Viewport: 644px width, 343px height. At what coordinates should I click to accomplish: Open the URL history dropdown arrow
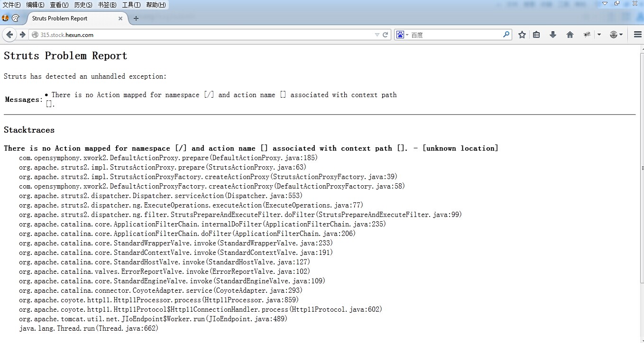coord(377,35)
